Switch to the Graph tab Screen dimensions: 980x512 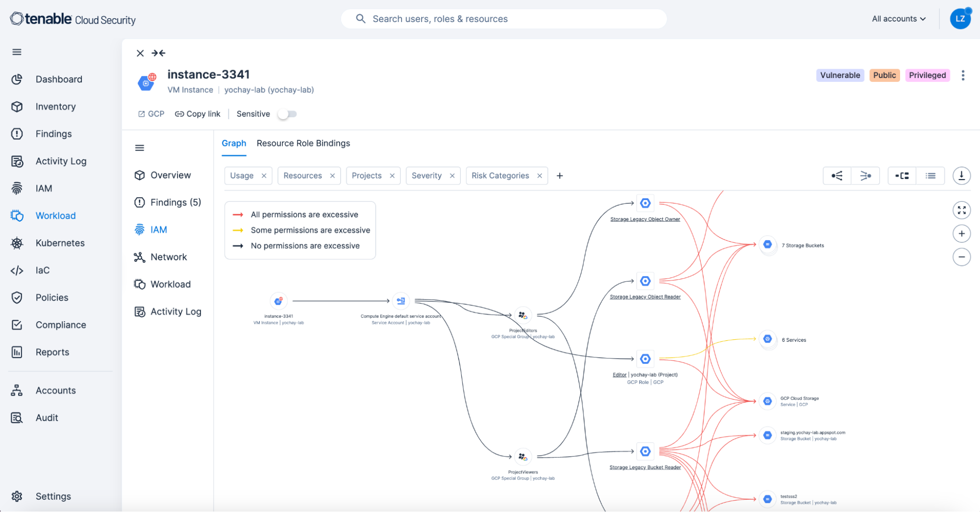[234, 143]
